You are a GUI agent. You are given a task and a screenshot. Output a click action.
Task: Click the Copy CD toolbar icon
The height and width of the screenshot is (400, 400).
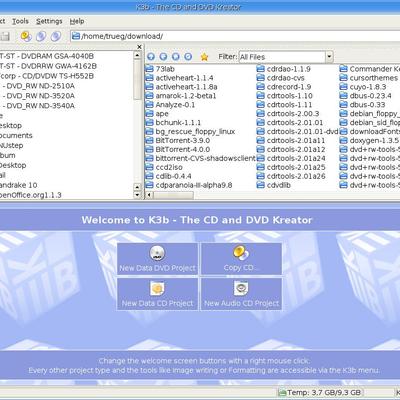[x=26, y=36]
